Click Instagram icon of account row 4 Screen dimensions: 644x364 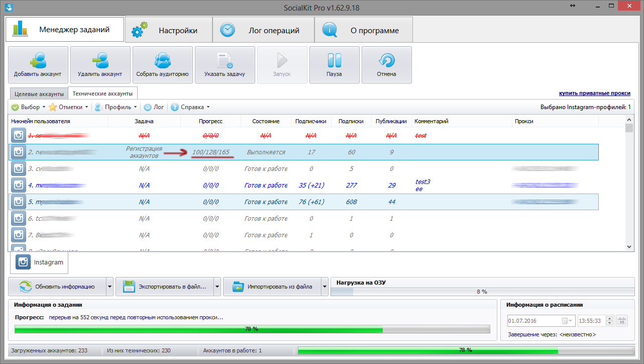pos(19,185)
